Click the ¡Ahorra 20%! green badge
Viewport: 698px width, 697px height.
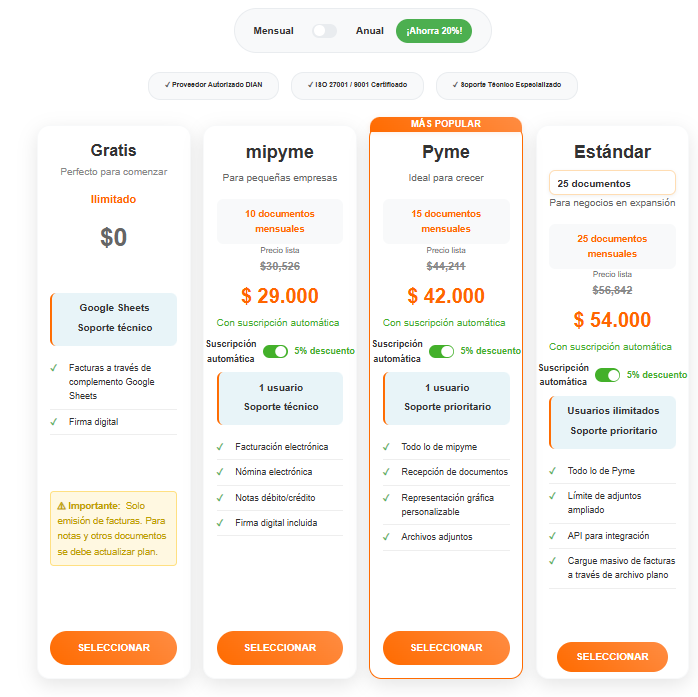(434, 31)
